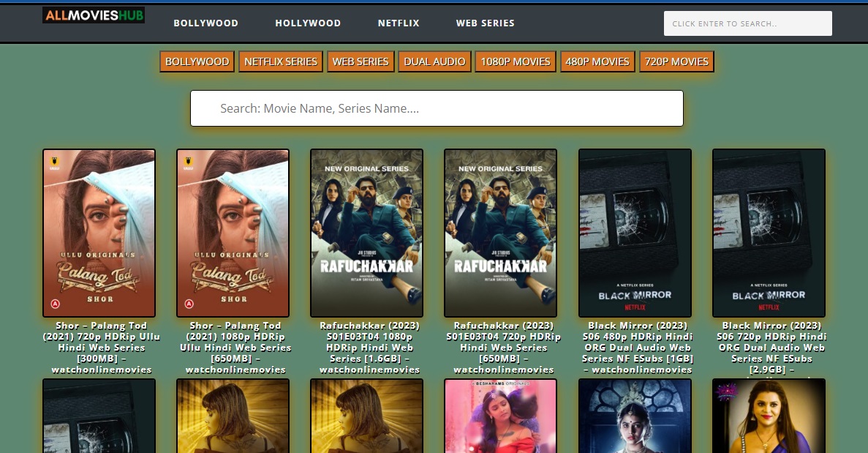The width and height of the screenshot is (868, 453).
Task: Open the Rafuchakkar 720p poster thumbnail
Action: click(501, 233)
